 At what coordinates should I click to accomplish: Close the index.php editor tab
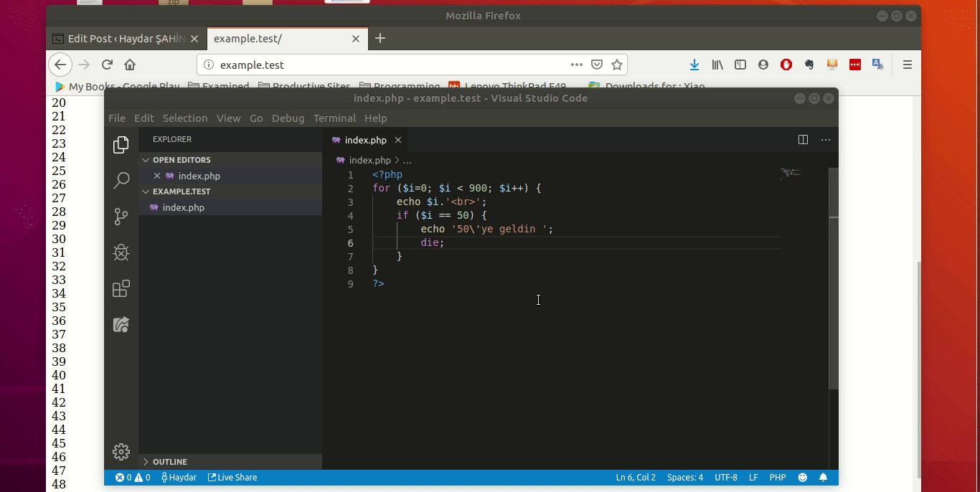[x=398, y=140]
